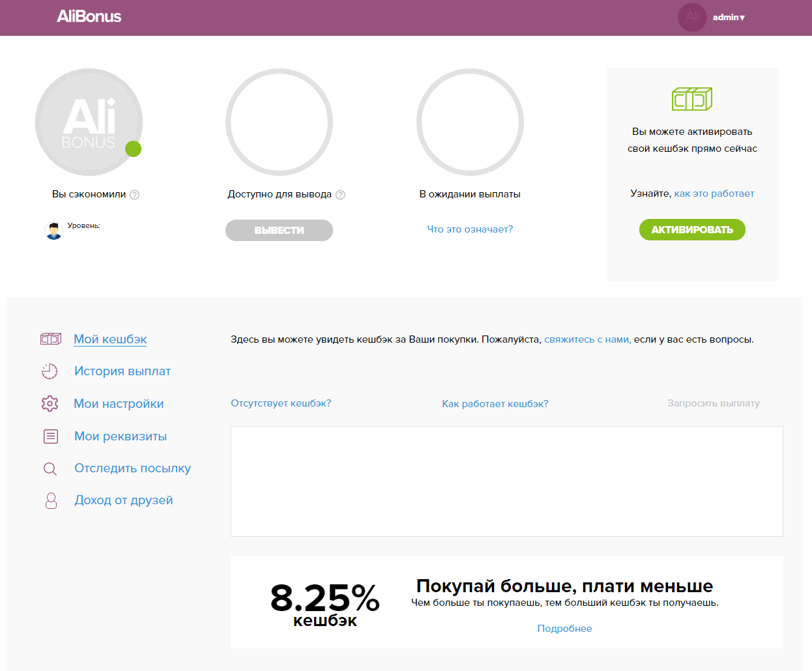Click the 'Уровень:' label text
The image size is (812, 671).
point(83,225)
